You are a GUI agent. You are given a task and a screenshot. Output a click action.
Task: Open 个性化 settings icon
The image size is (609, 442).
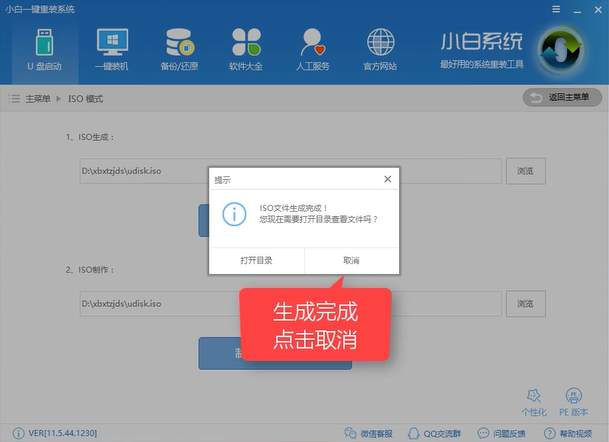pos(534,402)
